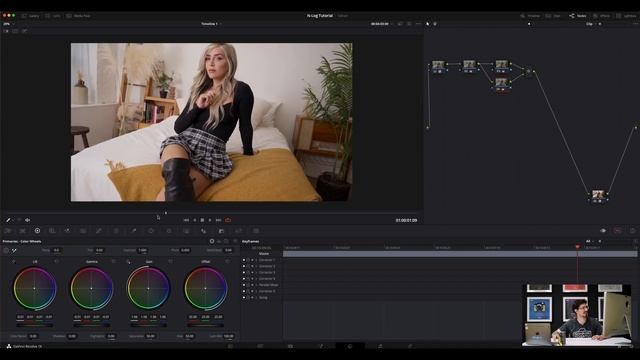Screen dimensions: 640x360
Task: Expand the Corrector 6 keyframe track
Action: (x=256, y=291)
